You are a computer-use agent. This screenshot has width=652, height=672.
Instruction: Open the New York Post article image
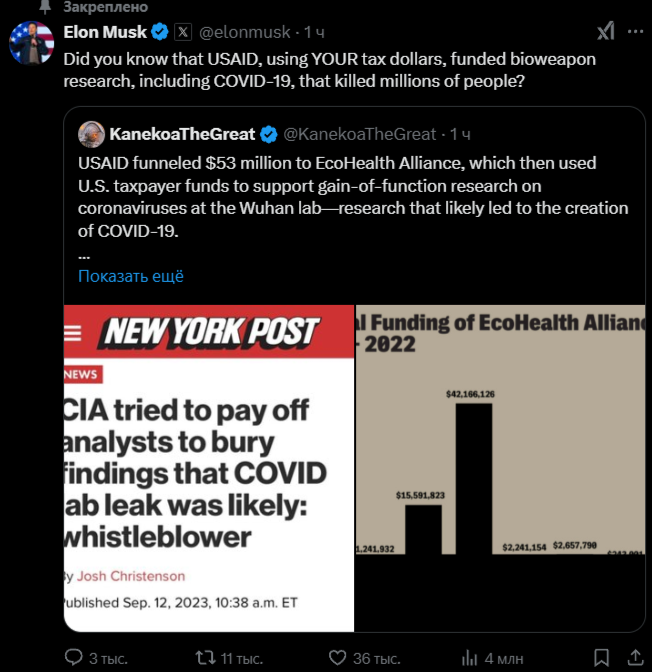pyautogui.click(x=208, y=468)
